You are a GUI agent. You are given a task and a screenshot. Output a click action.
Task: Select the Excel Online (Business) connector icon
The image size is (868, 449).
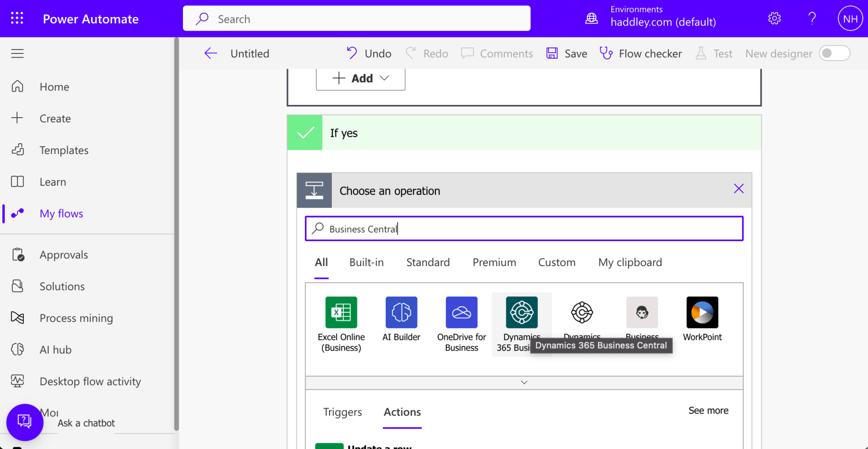coord(341,312)
